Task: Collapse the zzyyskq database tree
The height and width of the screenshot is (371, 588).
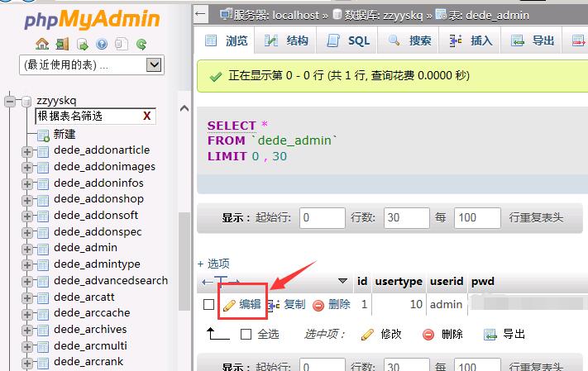Action: tap(10, 101)
